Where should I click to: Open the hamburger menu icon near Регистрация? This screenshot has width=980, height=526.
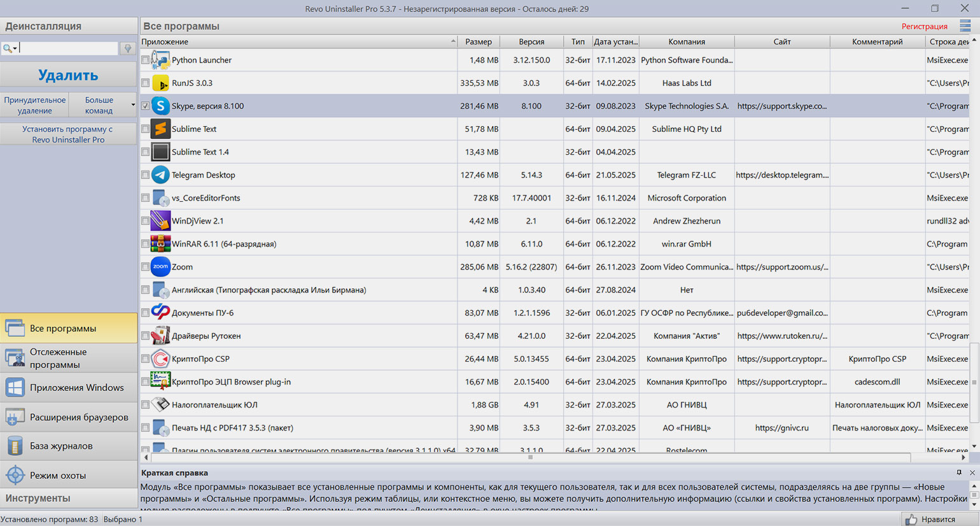click(x=965, y=25)
